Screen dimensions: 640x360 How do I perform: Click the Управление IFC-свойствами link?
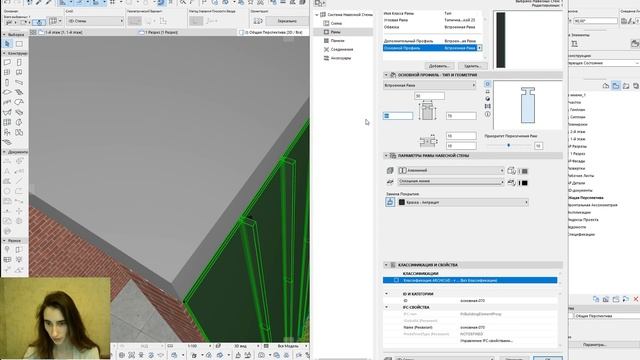pyautogui.click(x=486, y=340)
